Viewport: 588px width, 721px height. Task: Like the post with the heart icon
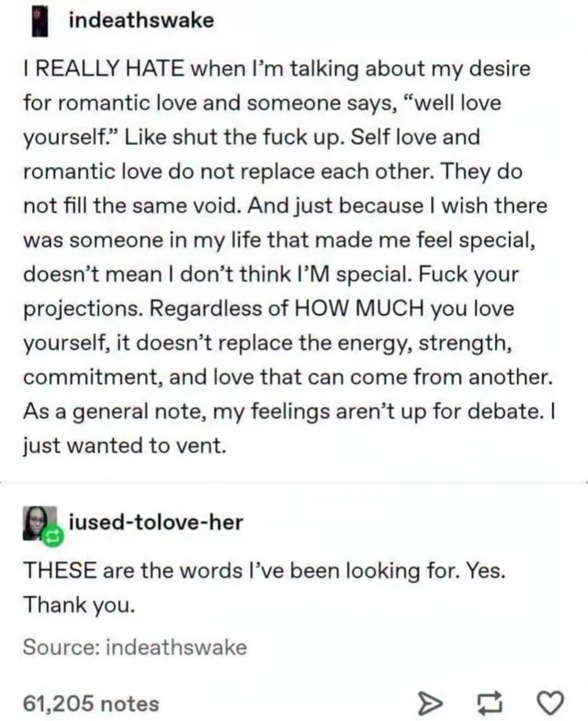(x=550, y=703)
